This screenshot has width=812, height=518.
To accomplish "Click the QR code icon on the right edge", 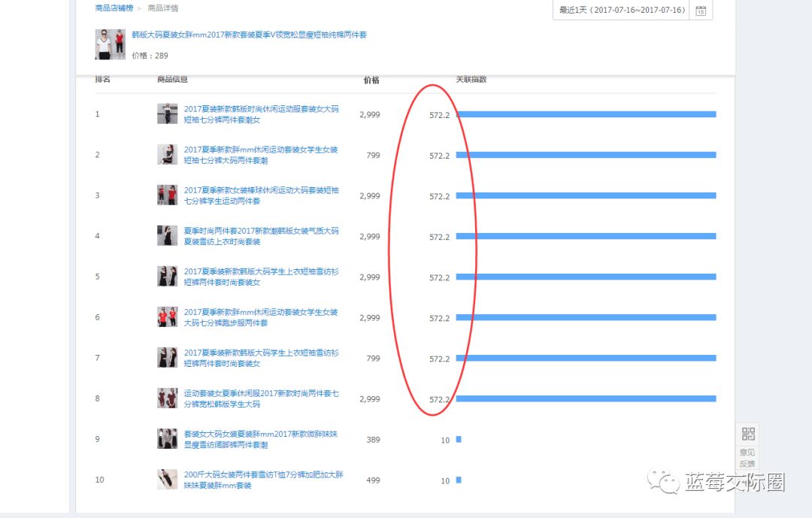I will pyautogui.click(x=747, y=432).
